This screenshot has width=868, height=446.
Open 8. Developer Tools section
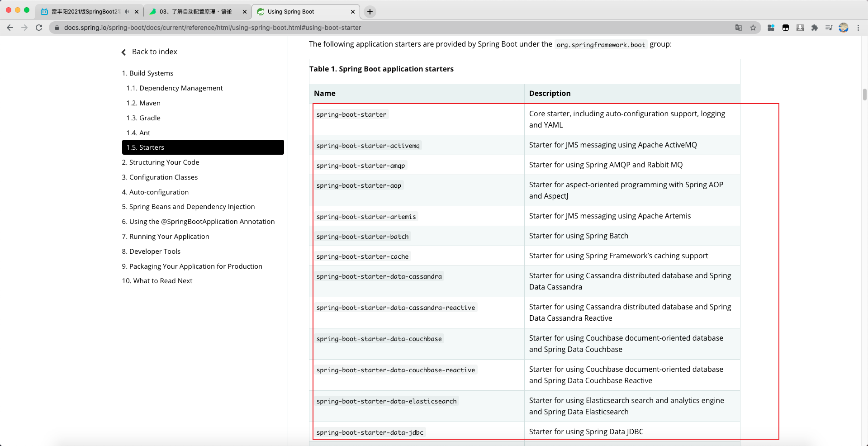(x=151, y=251)
